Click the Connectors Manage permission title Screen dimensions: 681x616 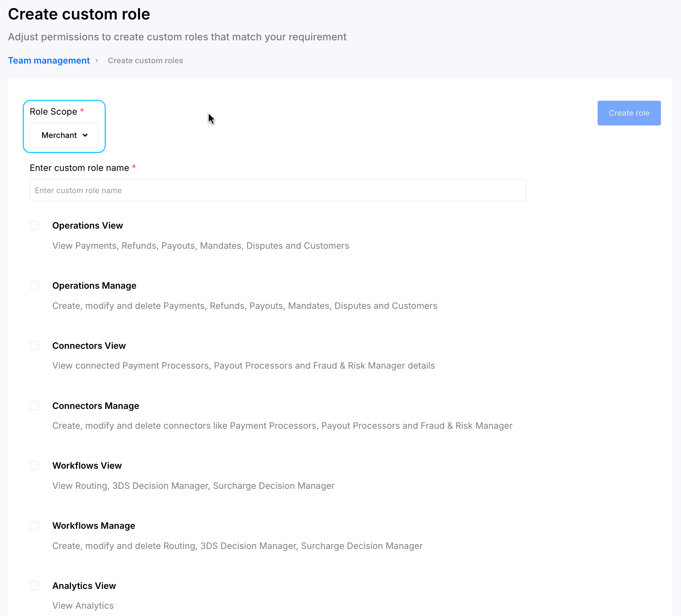tap(95, 406)
